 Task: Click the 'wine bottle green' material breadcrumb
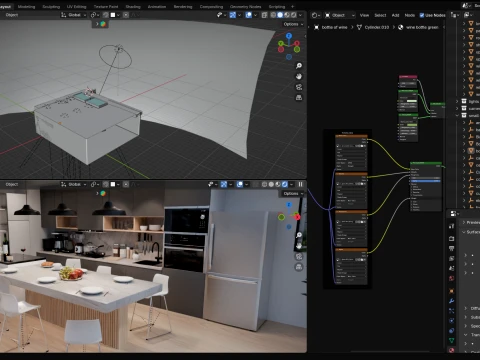pos(422,27)
